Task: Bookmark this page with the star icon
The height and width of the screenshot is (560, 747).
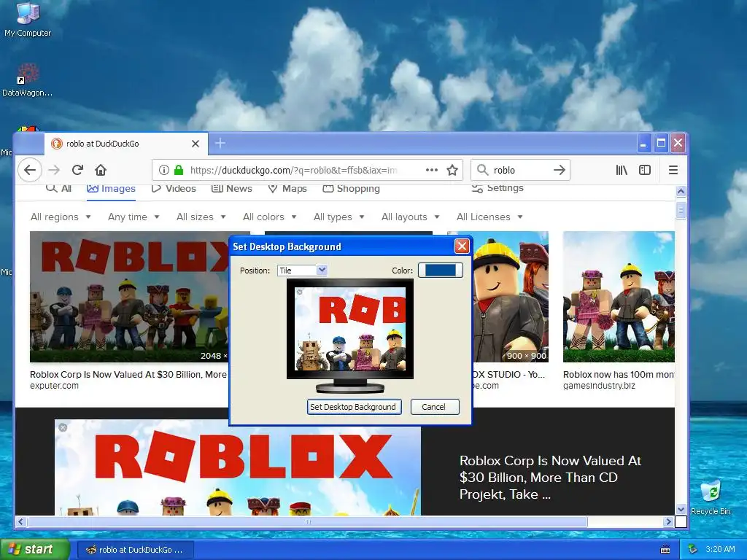Action: 452,170
